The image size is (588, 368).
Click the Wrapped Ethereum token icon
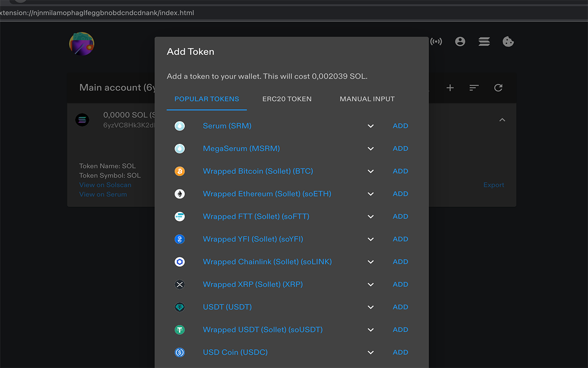click(180, 194)
